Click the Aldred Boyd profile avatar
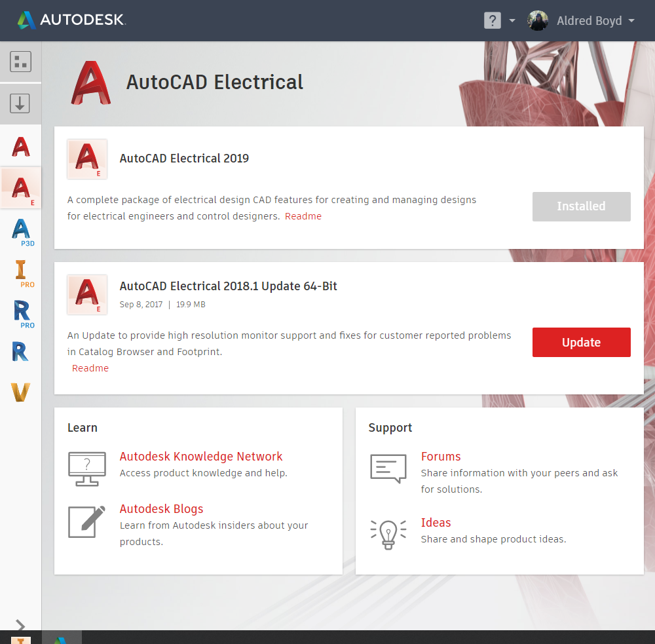This screenshot has width=655, height=644. click(537, 20)
